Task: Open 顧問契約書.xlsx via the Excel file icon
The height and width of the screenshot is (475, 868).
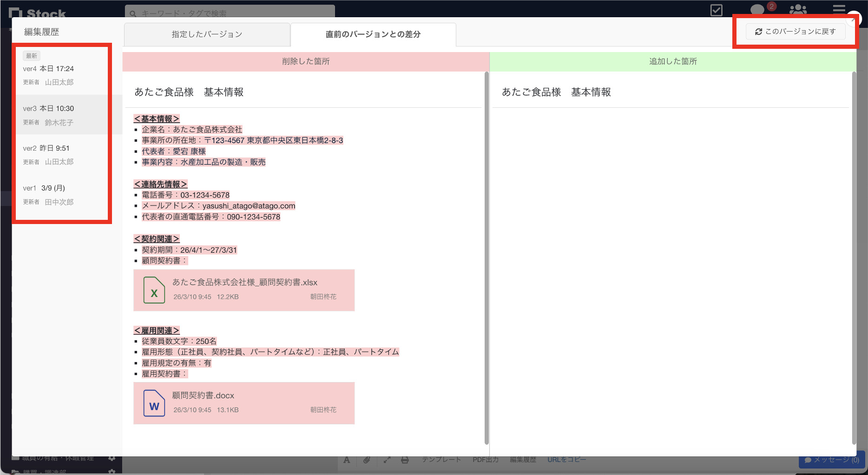Action: (x=154, y=290)
